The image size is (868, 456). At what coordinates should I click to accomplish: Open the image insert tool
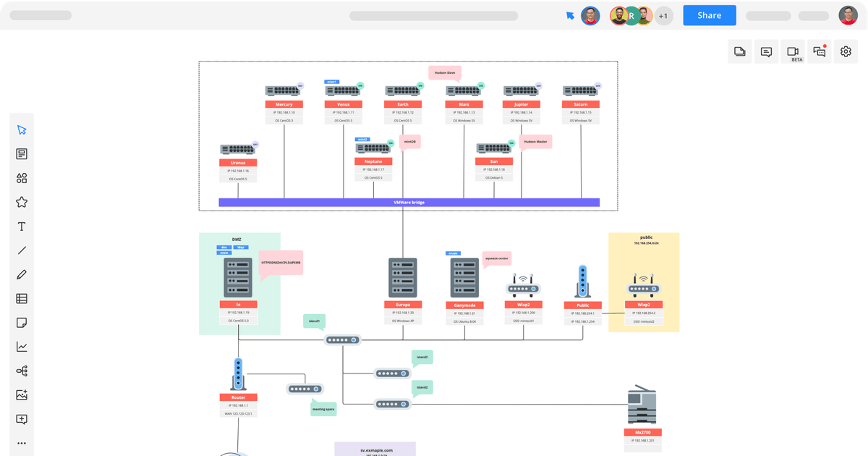click(22, 395)
